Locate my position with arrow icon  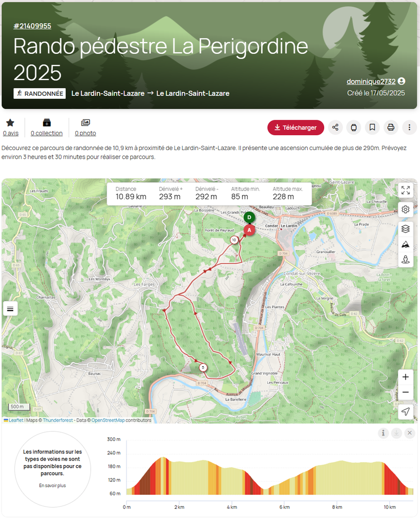click(405, 411)
